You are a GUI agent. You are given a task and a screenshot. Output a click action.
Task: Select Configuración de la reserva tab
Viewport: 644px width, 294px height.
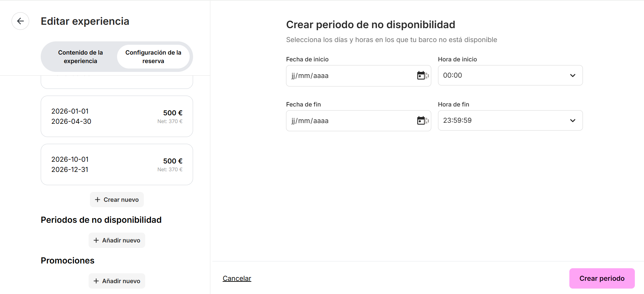(153, 57)
